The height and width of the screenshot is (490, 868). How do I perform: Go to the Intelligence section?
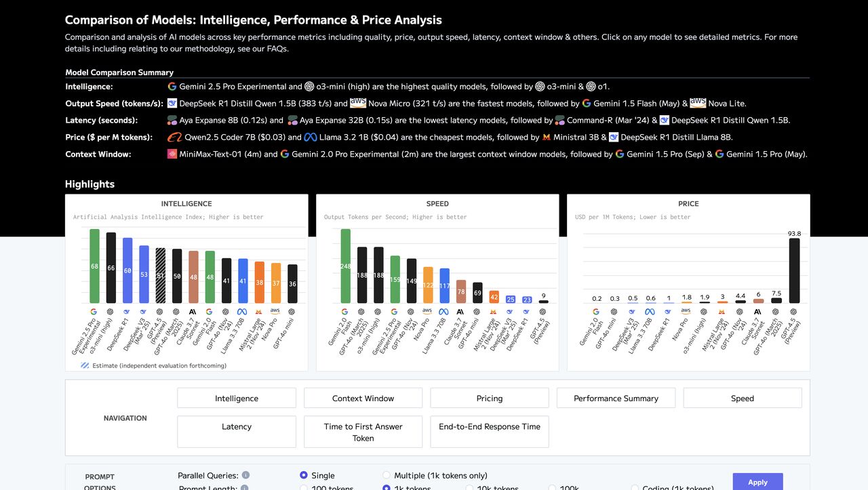point(237,399)
